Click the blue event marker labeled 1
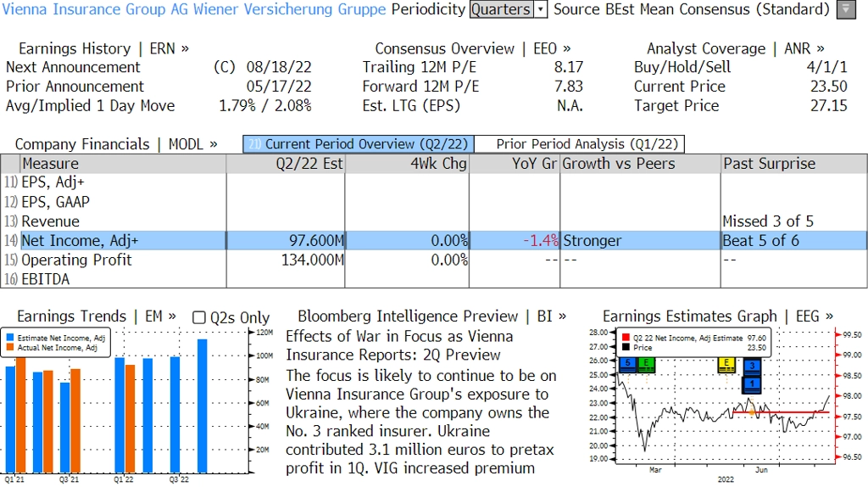The image size is (868, 487). click(x=752, y=384)
